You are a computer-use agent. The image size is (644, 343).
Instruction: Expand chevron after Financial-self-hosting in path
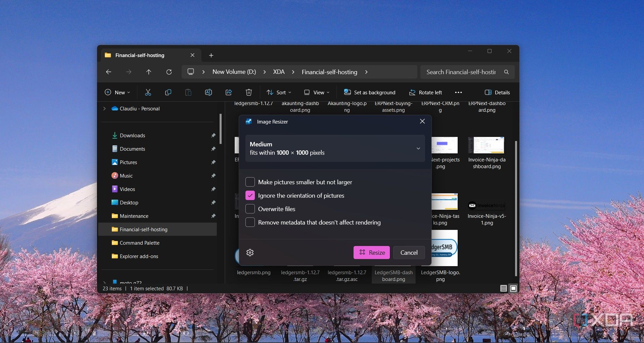[x=366, y=72]
